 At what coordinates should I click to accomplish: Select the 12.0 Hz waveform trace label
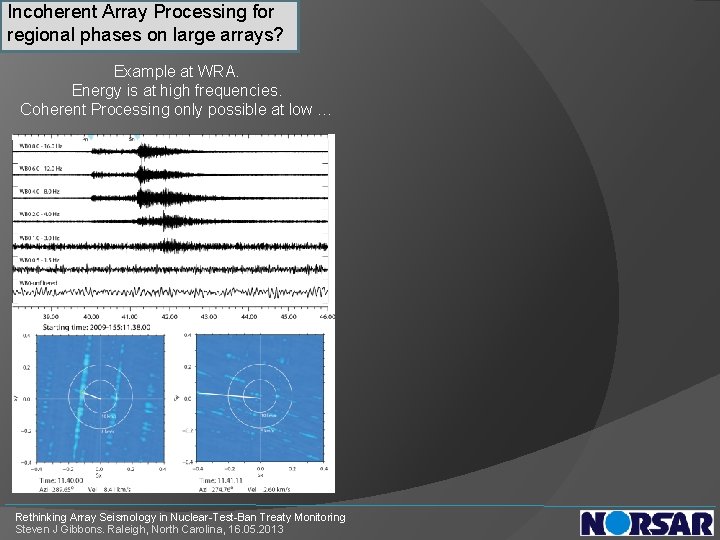coord(40,169)
